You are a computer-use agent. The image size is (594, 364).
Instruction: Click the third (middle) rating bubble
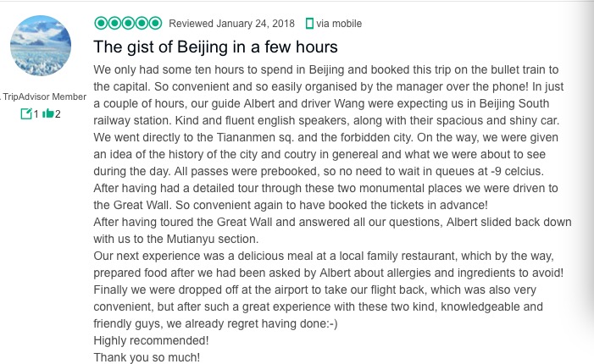point(127,22)
